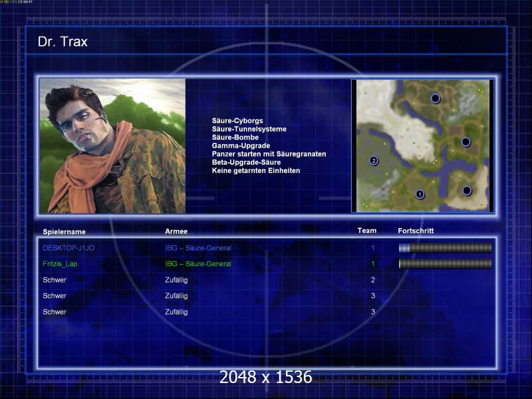Click the Dr. Trax general portrait
This screenshot has width=532, height=399.
(112, 146)
